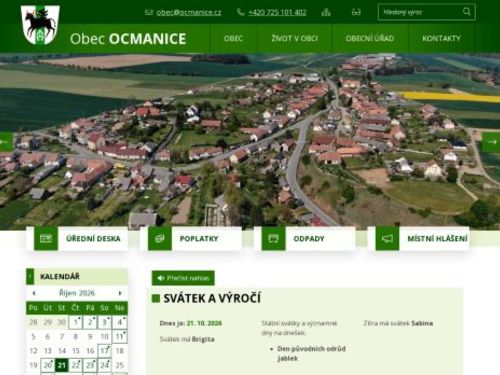Open the Kontakty menu
The image size is (500, 375).
click(x=441, y=38)
